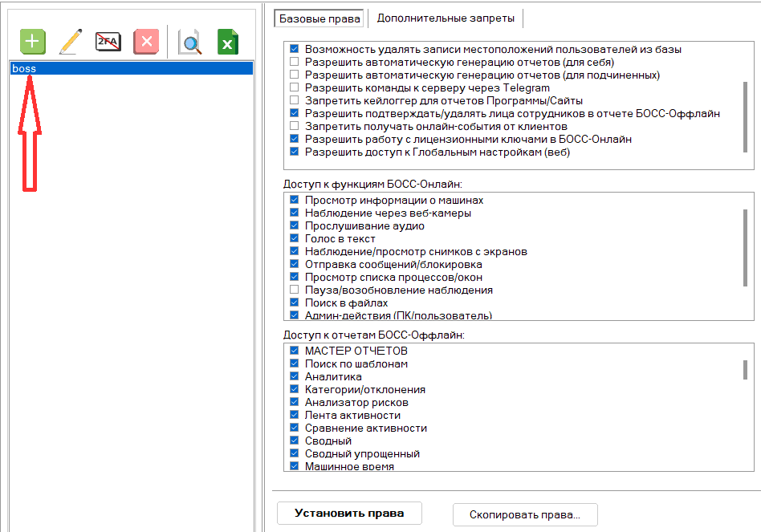Switch to the Базовые права tab
Screen dimensions: 761x532
tap(319, 18)
